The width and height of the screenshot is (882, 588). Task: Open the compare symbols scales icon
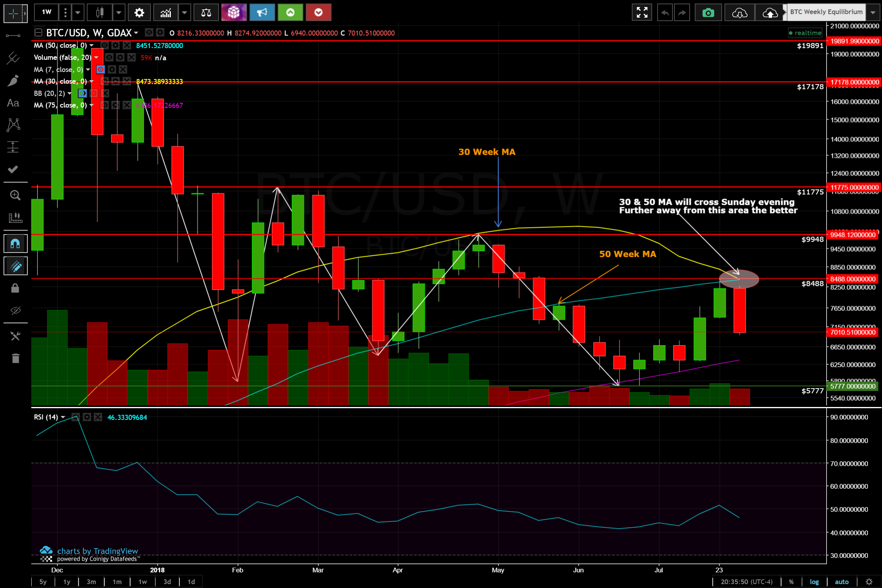(206, 13)
